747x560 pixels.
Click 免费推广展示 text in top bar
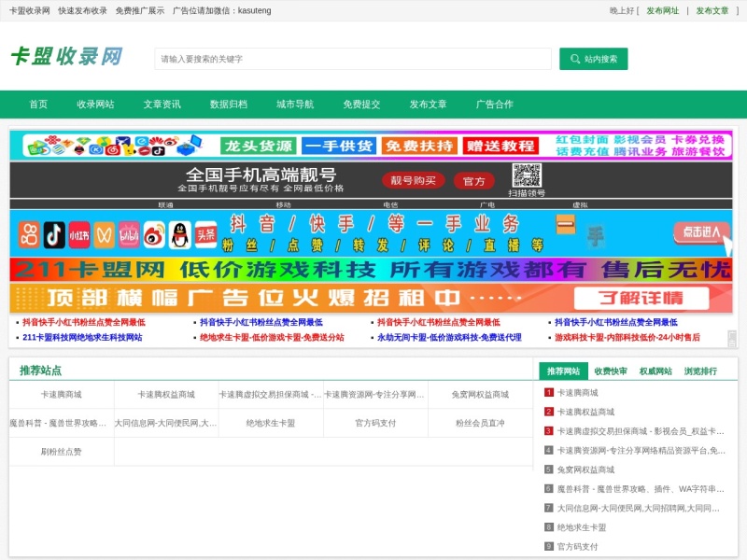(x=139, y=10)
